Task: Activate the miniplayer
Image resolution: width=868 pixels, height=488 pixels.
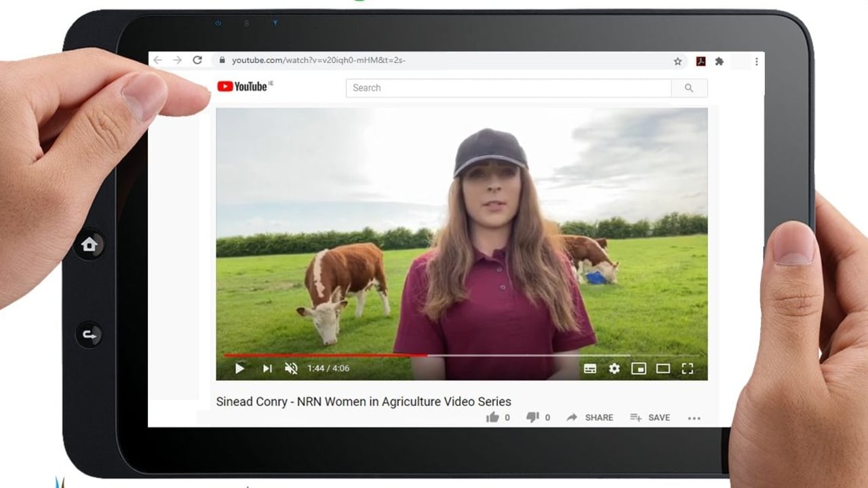Action: (639, 369)
